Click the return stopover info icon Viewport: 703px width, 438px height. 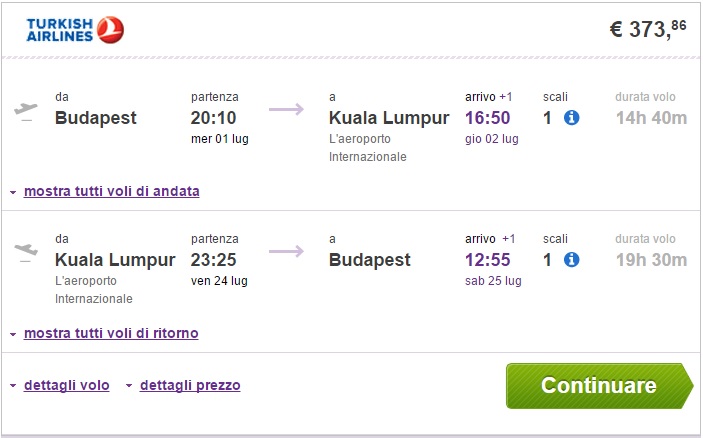[x=572, y=260]
